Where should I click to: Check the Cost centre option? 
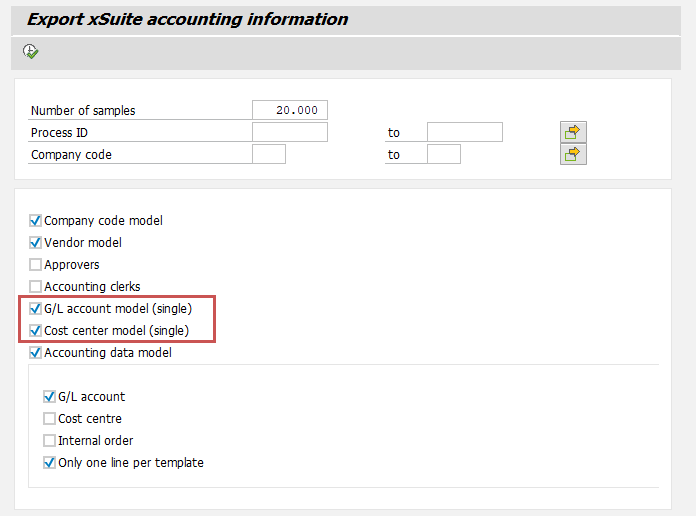(x=50, y=419)
